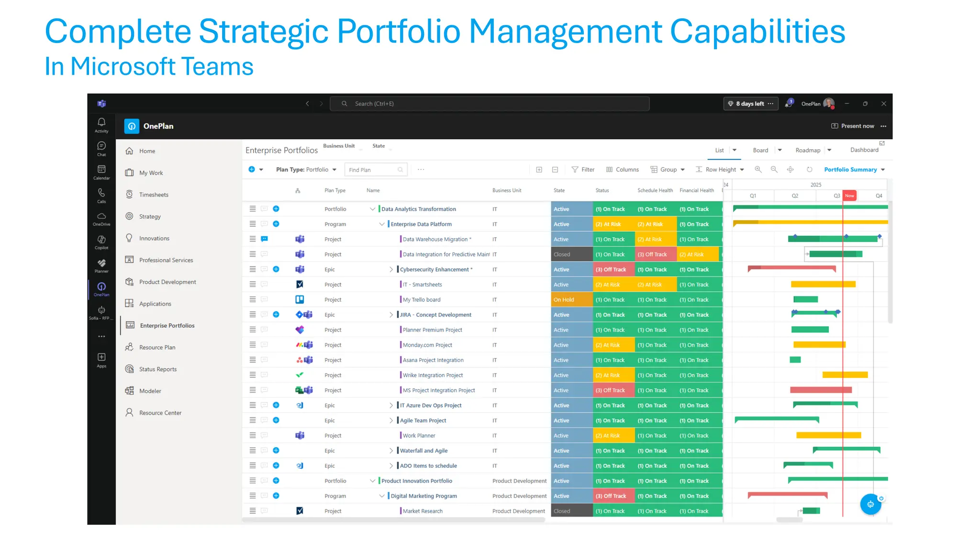
Task: Open more options in the plan toolbar
Action: tap(421, 169)
